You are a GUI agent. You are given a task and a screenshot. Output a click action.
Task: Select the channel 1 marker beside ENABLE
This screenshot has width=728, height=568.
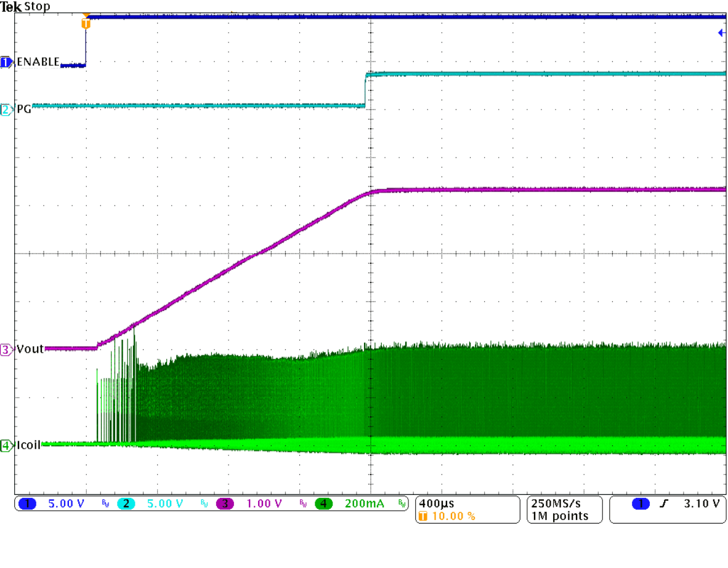click(x=6, y=62)
